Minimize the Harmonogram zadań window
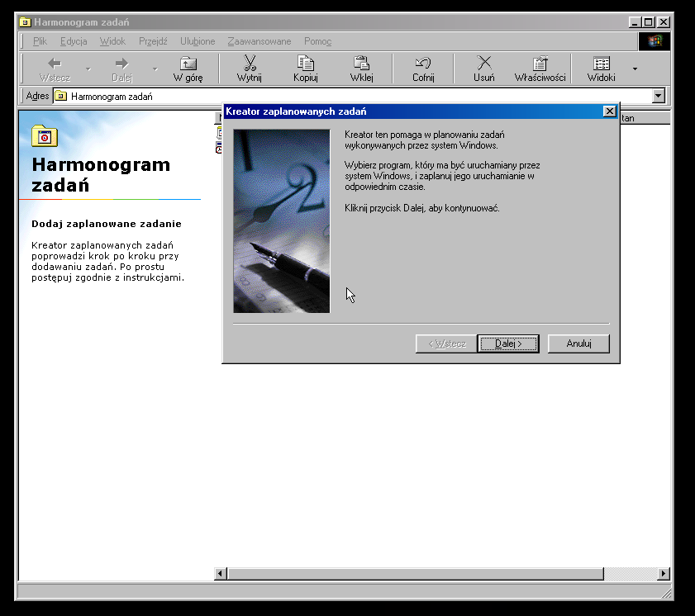Screen dimensions: 695x616 pos(635,22)
